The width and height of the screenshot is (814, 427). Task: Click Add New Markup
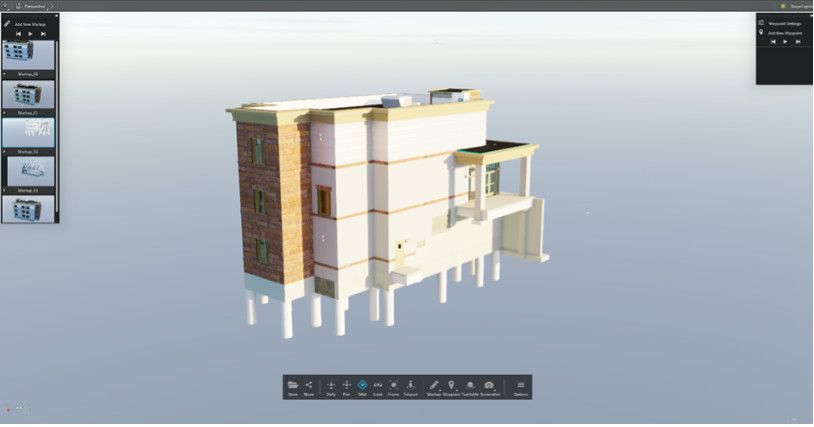coord(30,23)
